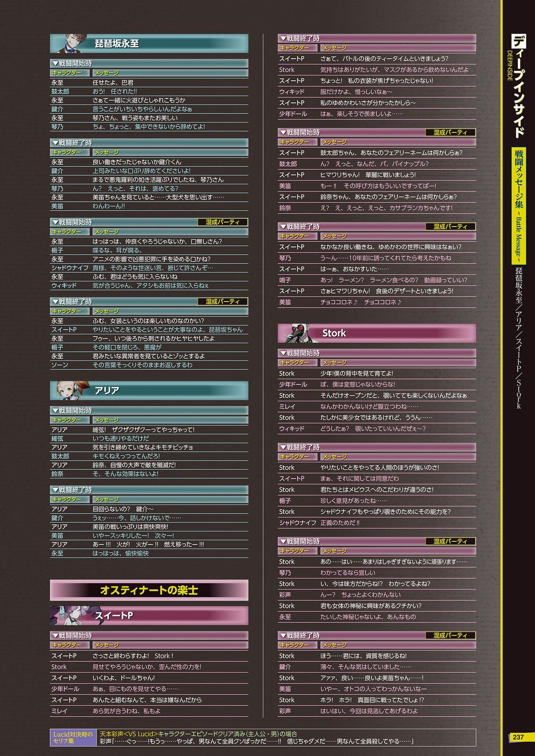Click 混成パーティ badge above 'ふむ、女装というのは'
The height and width of the screenshot is (756, 535).
coord(223,302)
